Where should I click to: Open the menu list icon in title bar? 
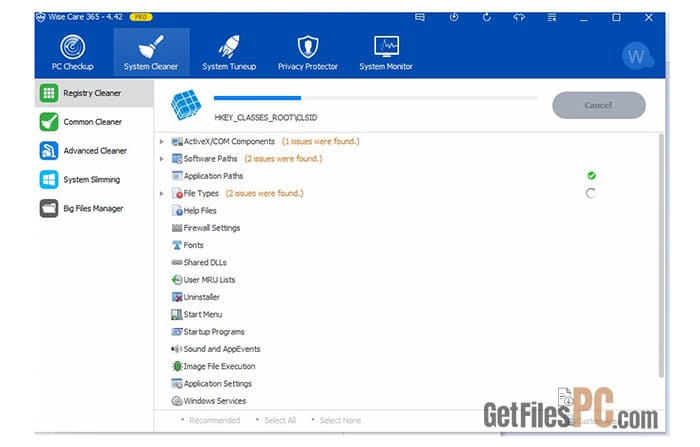(x=552, y=17)
